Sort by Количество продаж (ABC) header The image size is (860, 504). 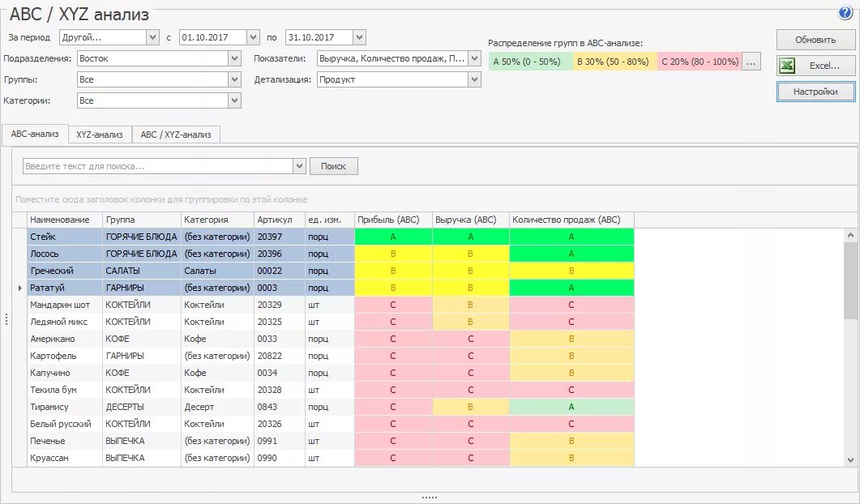571,220
